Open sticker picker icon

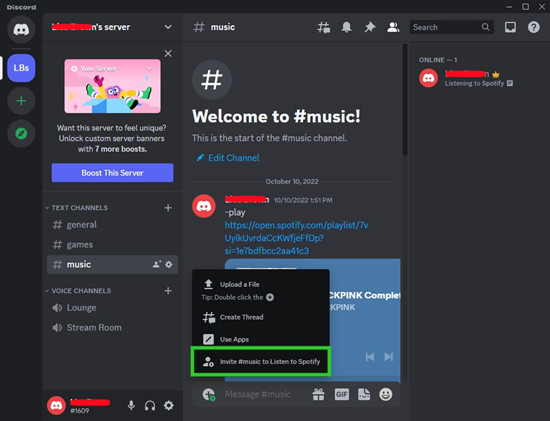[364, 394]
